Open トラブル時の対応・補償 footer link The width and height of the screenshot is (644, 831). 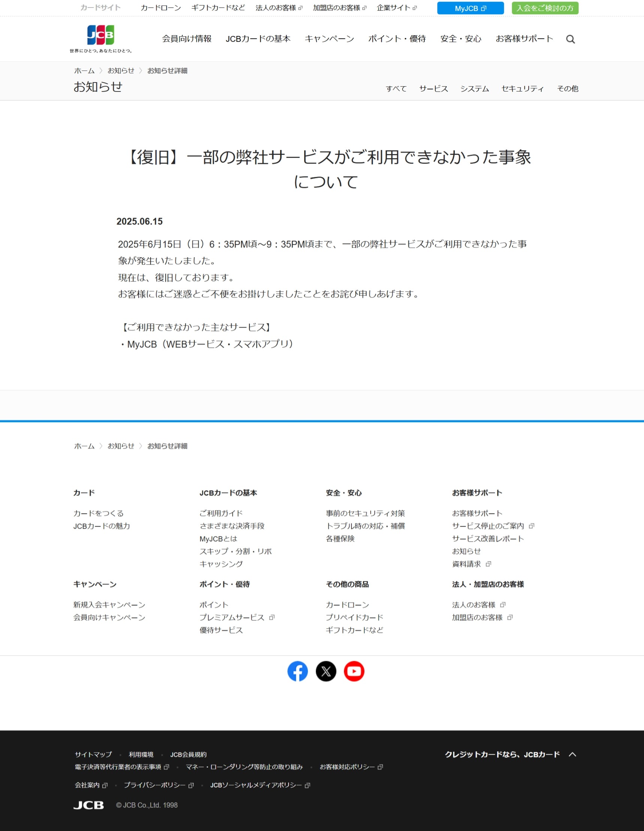click(x=365, y=526)
